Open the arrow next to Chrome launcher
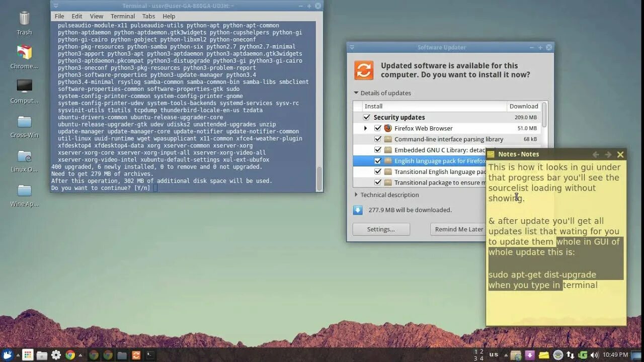This screenshot has width=644, height=362. tap(80, 355)
